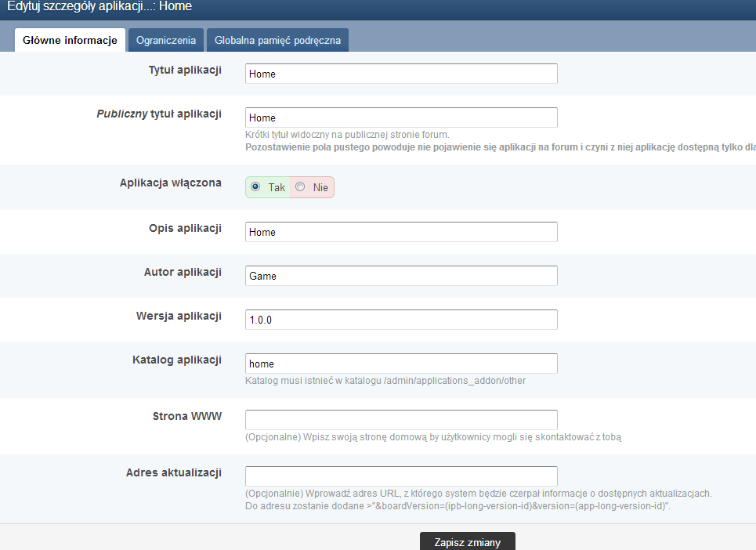Focus the Wersja aplikacji field showing 1.0.0
Viewport: 756px width, 550px height.
point(400,320)
